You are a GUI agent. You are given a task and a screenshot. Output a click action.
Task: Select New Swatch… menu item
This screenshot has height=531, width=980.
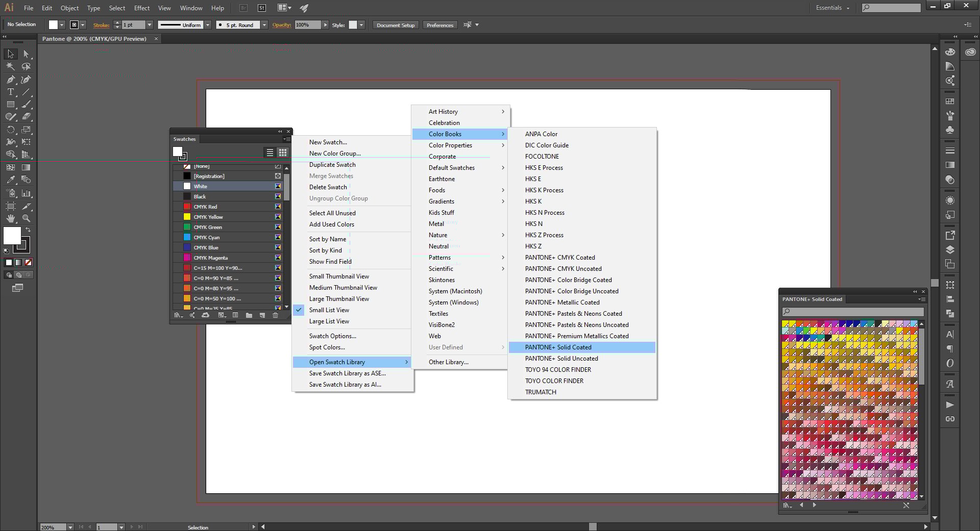pos(352,142)
